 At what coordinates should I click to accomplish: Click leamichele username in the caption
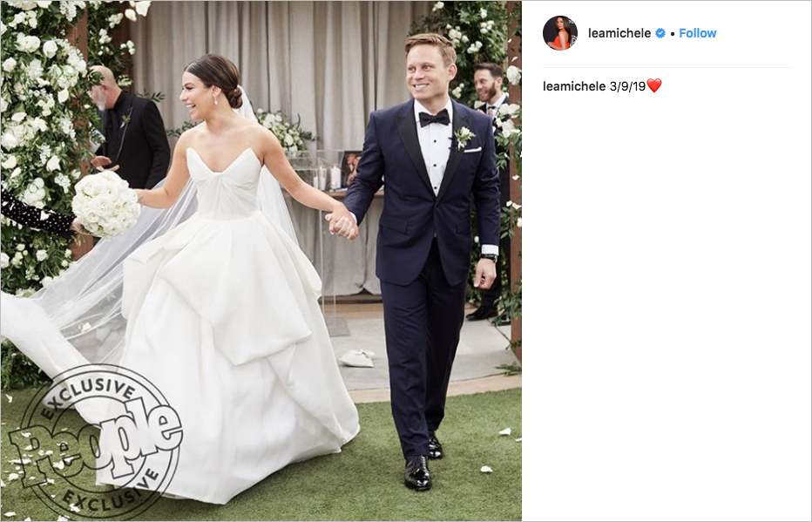click(x=574, y=86)
